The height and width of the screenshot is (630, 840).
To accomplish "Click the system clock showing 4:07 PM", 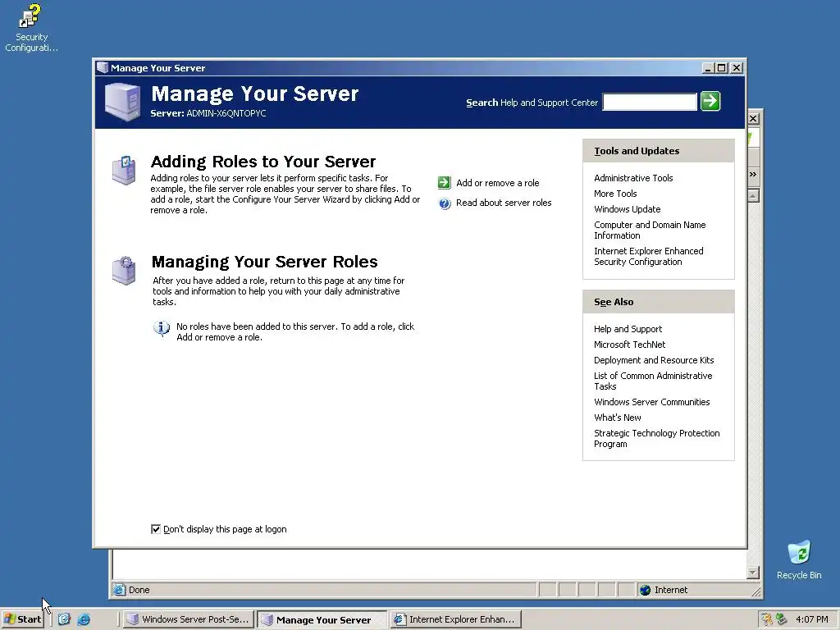I will (x=811, y=619).
